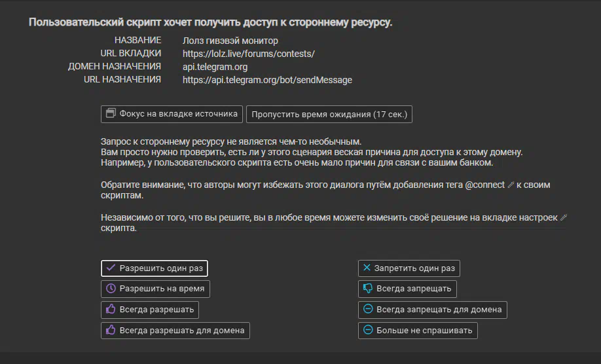
Task: Click the tab URL lolz.live/forums/contests text
Action: [x=248, y=54]
